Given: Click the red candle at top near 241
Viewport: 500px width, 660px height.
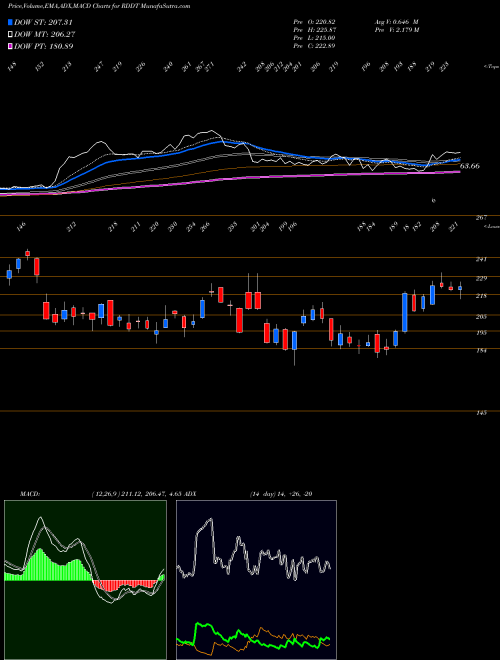Looking at the screenshot, I should click(x=27, y=253).
